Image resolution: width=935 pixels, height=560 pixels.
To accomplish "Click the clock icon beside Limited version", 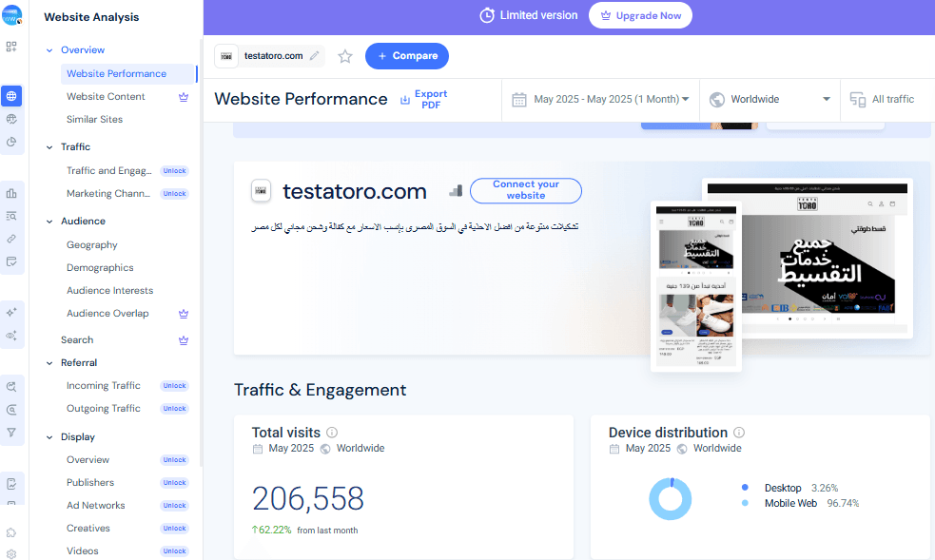I will tap(487, 15).
